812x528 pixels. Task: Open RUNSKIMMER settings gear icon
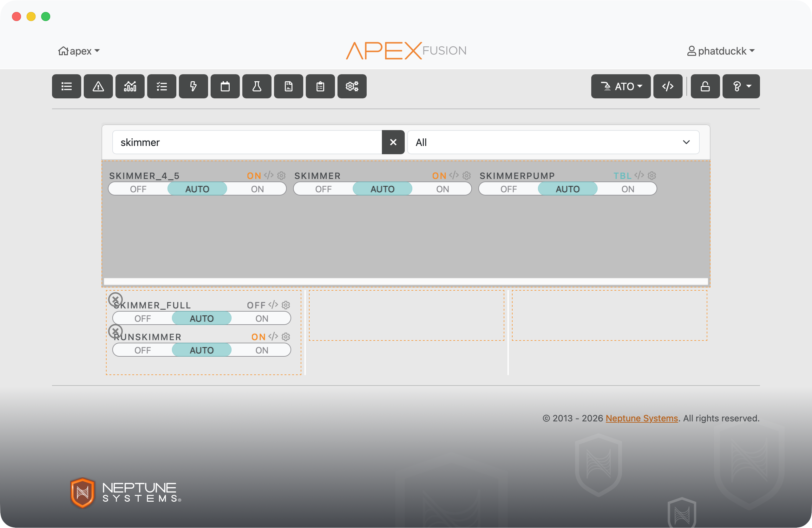[286, 337]
